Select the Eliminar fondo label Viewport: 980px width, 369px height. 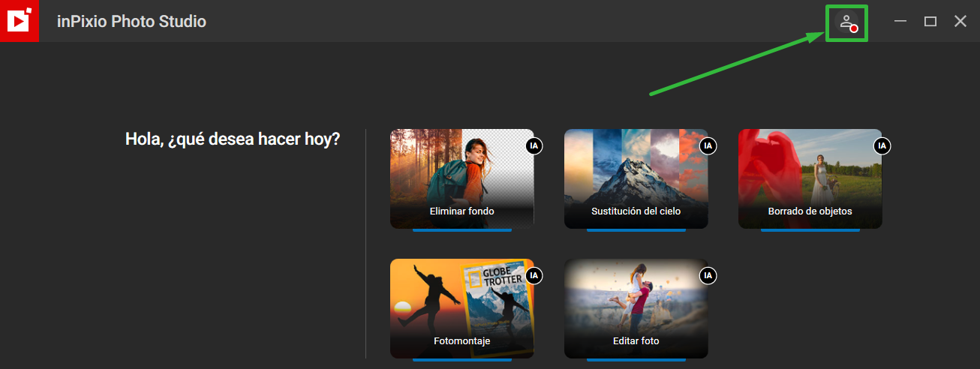coord(462,211)
